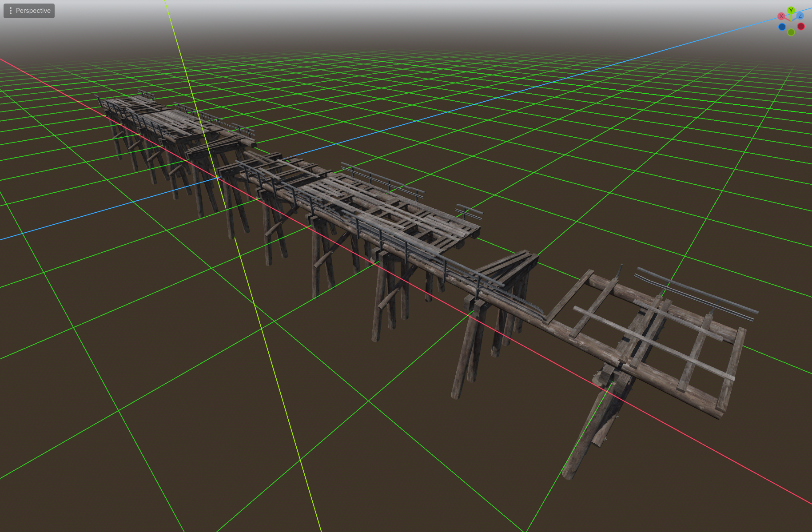Select the small detached railing beside the deck
The image size is (812, 532).
[x=469, y=212]
